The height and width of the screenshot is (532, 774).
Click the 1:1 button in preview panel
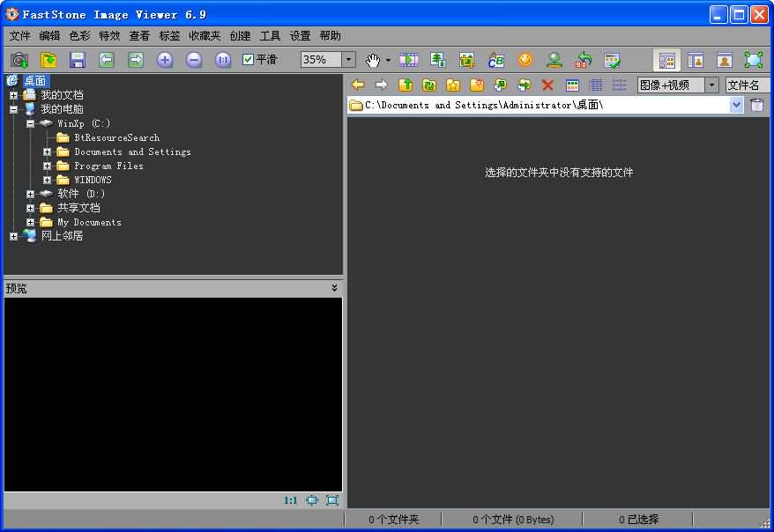tap(291, 500)
